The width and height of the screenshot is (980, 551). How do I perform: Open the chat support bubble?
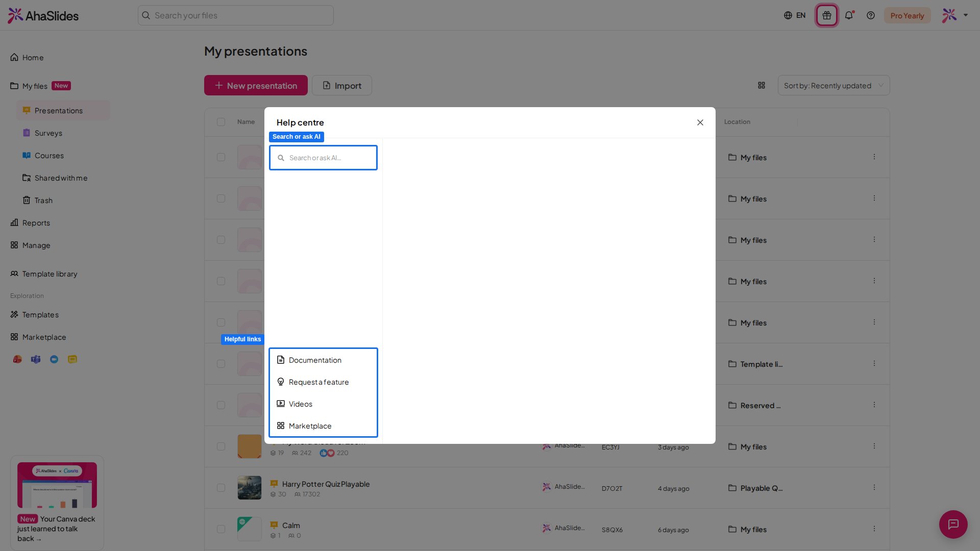pos(953,524)
